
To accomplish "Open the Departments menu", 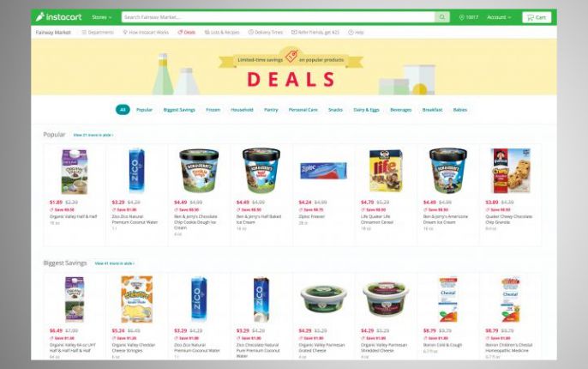I will 98,33.
